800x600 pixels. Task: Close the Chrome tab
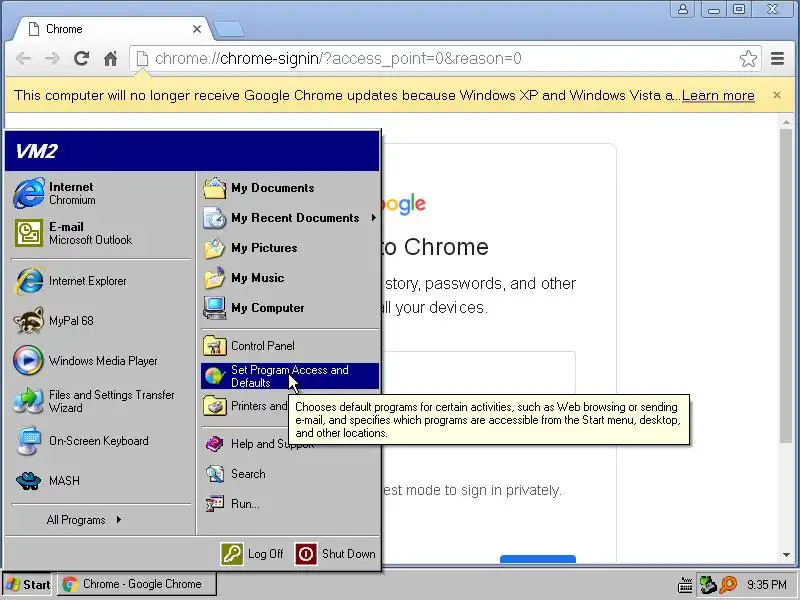tap(197, 30)
